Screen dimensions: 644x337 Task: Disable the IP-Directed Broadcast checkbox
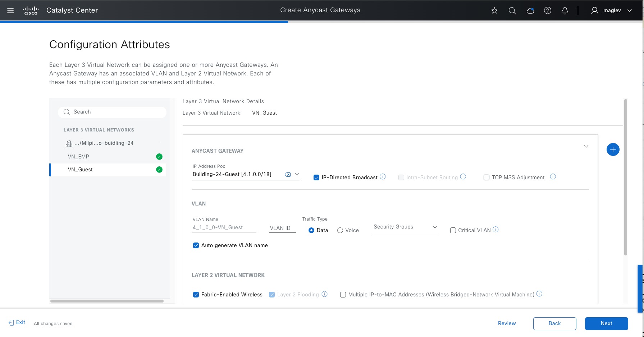316,177
